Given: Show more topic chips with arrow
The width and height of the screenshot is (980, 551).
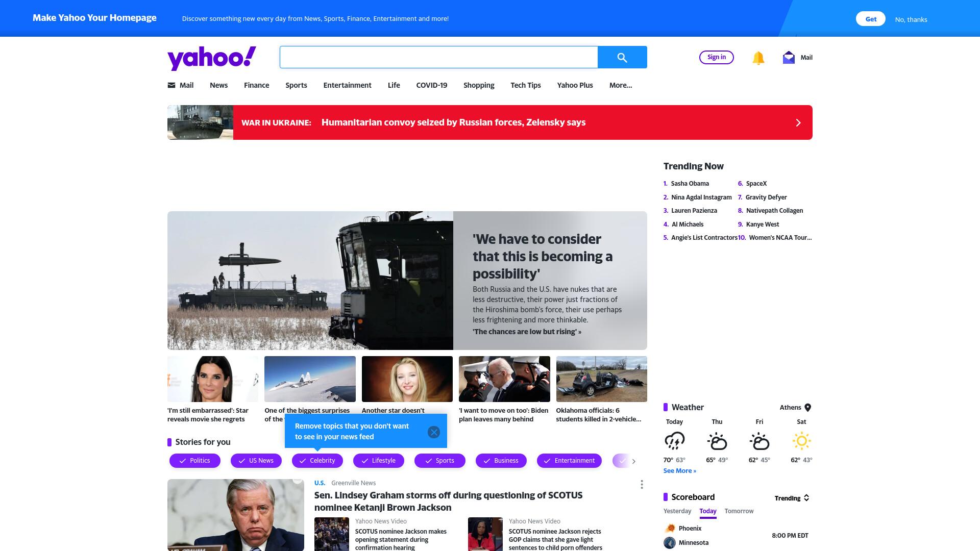Looking at the screenshot, I should coord(634,461).
